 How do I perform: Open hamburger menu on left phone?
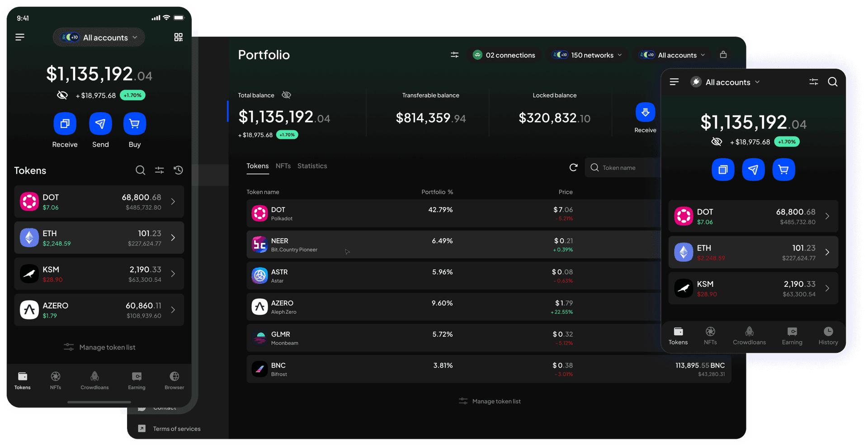[20, 37]
